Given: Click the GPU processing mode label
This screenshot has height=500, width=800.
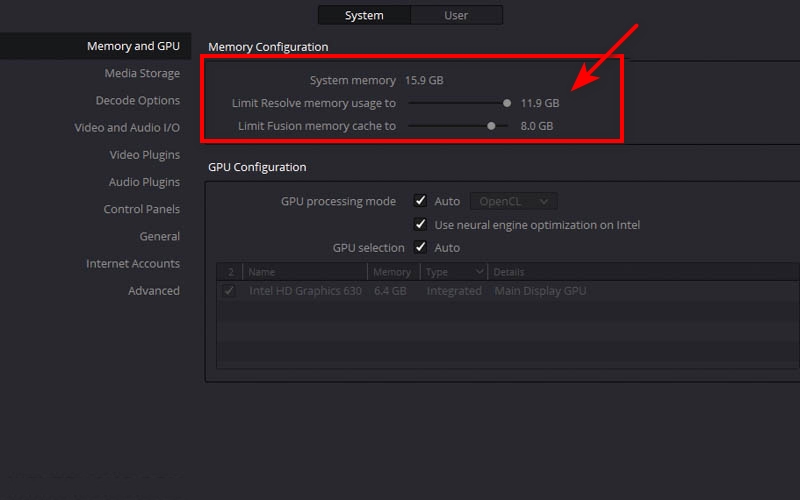Looking at the screenshot, I should click(x=338, y=202).
